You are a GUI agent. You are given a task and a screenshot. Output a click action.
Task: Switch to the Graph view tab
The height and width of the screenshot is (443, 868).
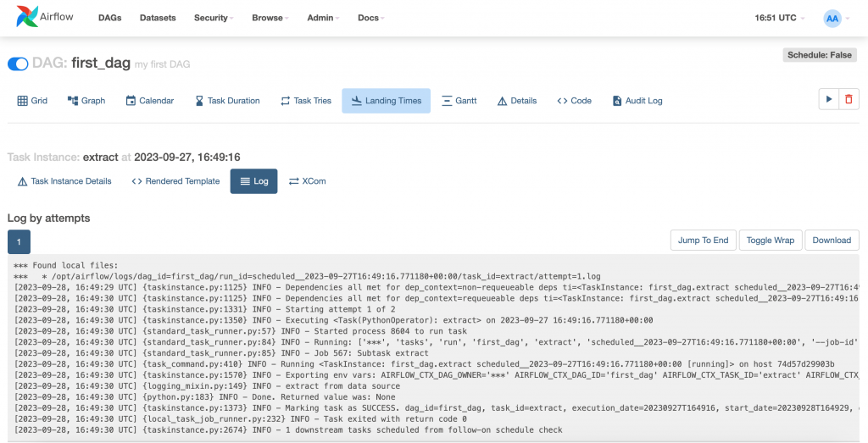tap(86, 101)
